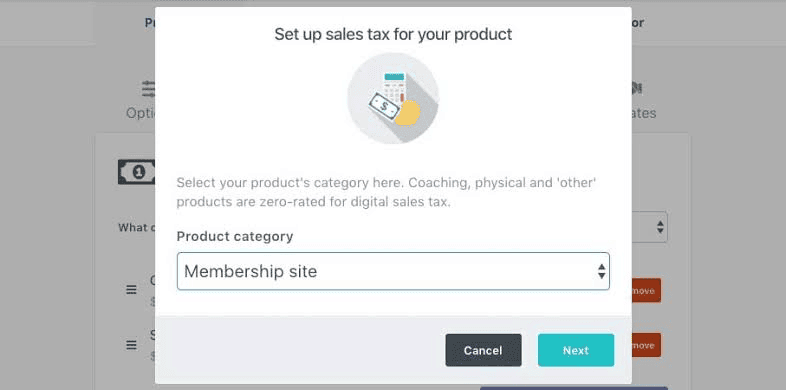Click the Affiliates icon behind the dialog

pyautogui.click(x=637, y=89)
